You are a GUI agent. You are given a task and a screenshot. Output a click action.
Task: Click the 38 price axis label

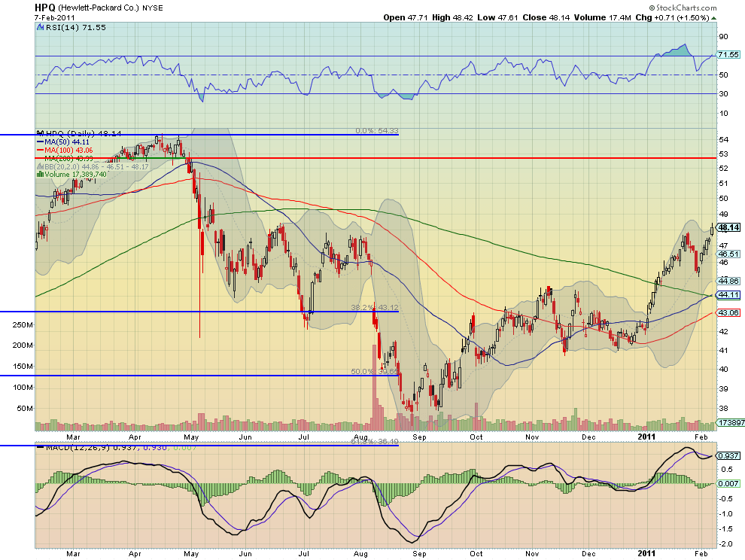point(723,408)
